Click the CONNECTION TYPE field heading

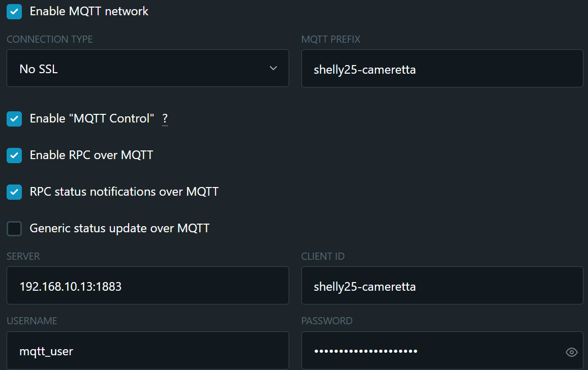coord(49,39)
